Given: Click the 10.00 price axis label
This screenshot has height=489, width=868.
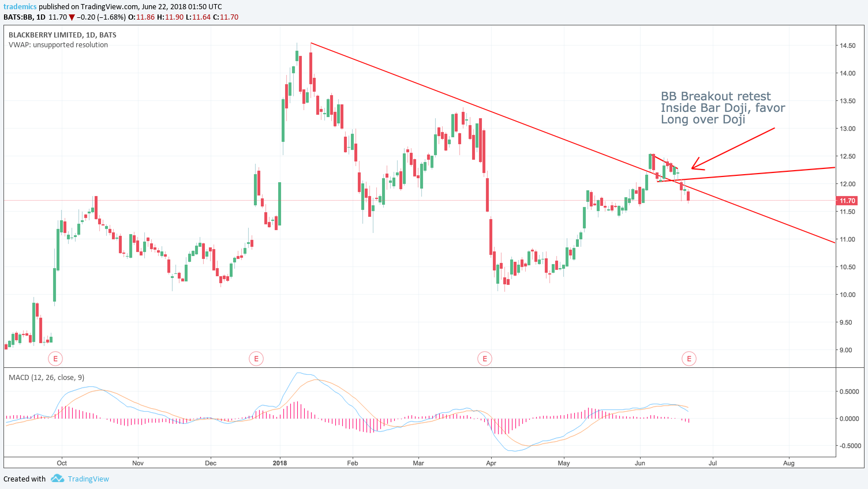Looking at the screenshot, I should coord(848,295).
